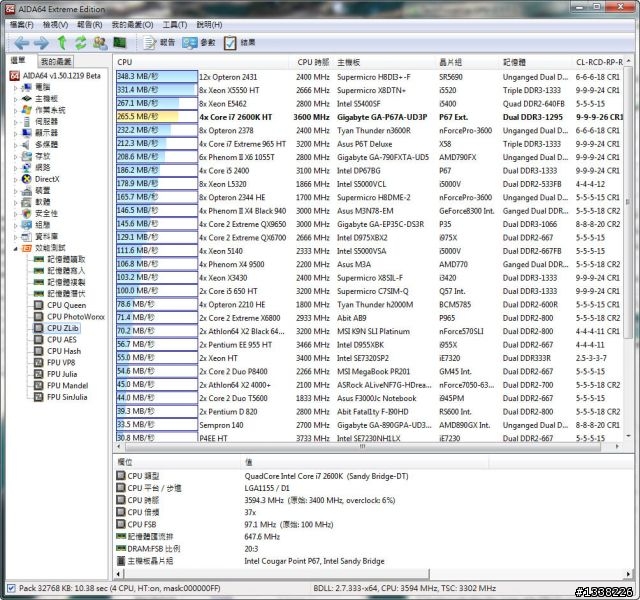Viewport: 640px width, 600px height.
Task: Click the Intel Cougar Point P67 chipset value
Action: [314, 561]
